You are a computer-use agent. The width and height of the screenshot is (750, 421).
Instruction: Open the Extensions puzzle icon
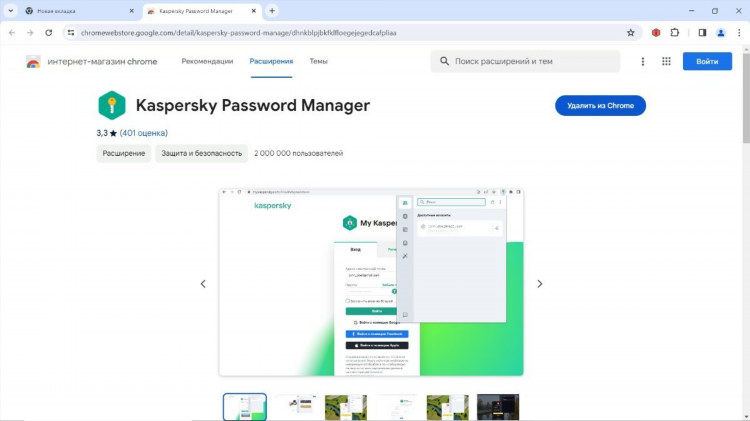[x=674, y=33]
